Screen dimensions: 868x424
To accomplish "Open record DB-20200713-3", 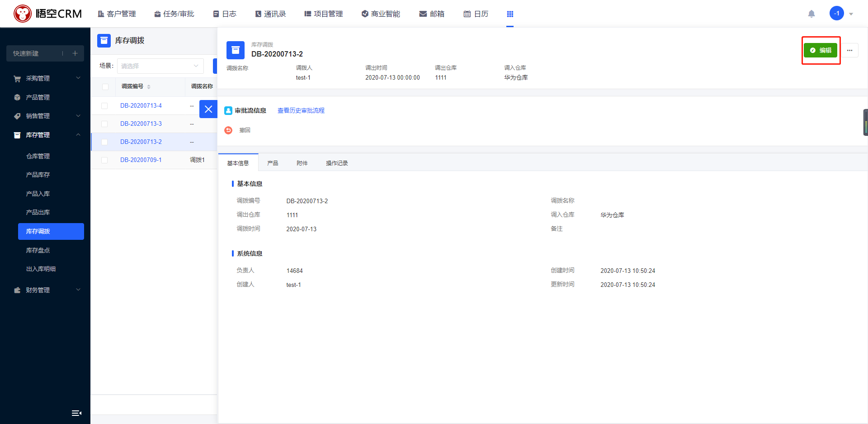I will (x=141, y=124).
